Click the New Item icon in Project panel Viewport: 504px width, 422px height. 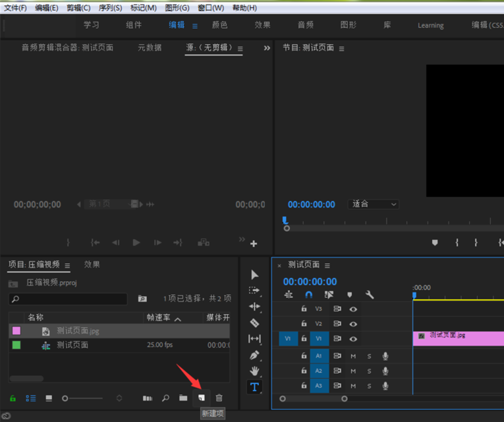point(202,398)
